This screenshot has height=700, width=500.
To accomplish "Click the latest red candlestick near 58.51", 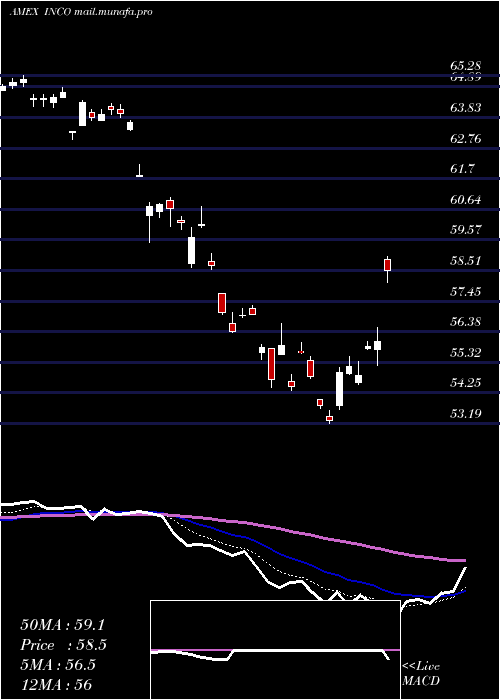I will pyautogui.click(x=388, y=265).
